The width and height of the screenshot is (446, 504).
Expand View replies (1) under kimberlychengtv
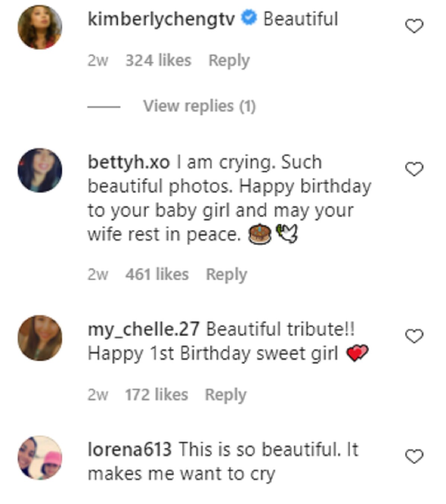click(199, 106)
